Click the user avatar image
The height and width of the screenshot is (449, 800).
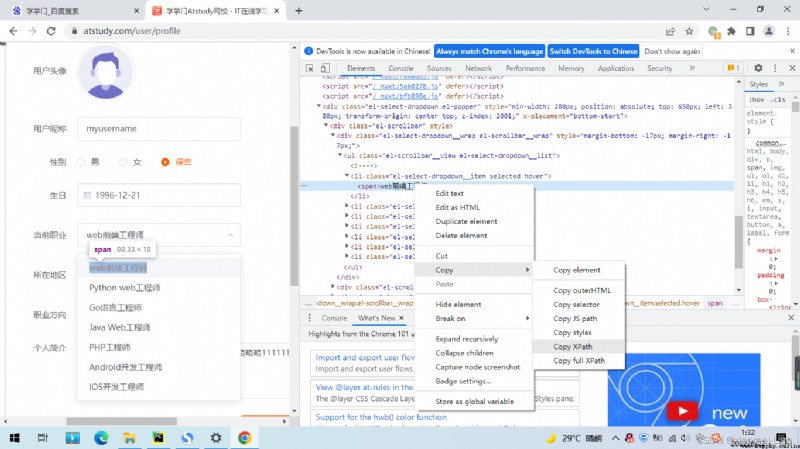click(x=106, y=73)
